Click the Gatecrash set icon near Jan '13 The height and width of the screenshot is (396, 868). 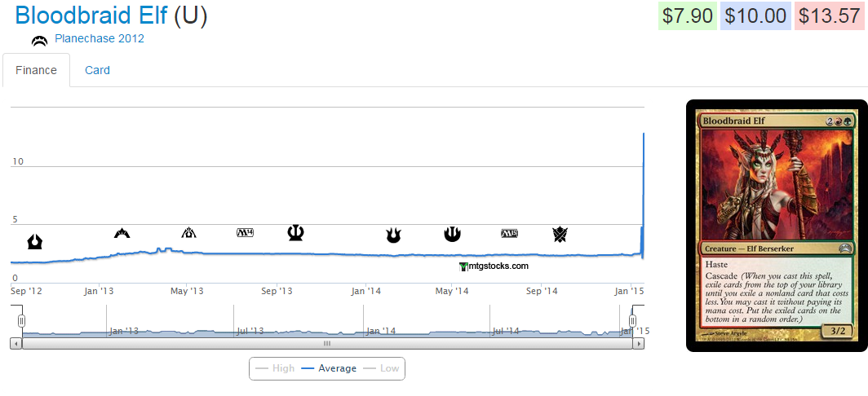coord(122,234)
